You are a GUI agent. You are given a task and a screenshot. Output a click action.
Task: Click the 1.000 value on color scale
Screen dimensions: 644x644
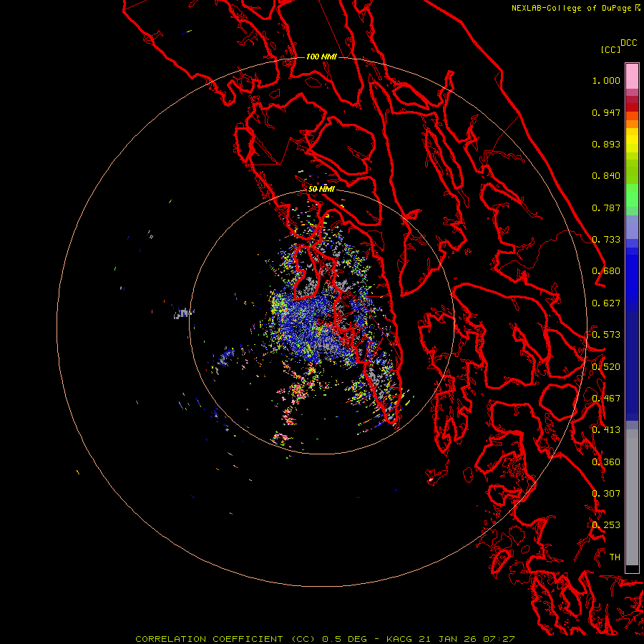(606, 80)
